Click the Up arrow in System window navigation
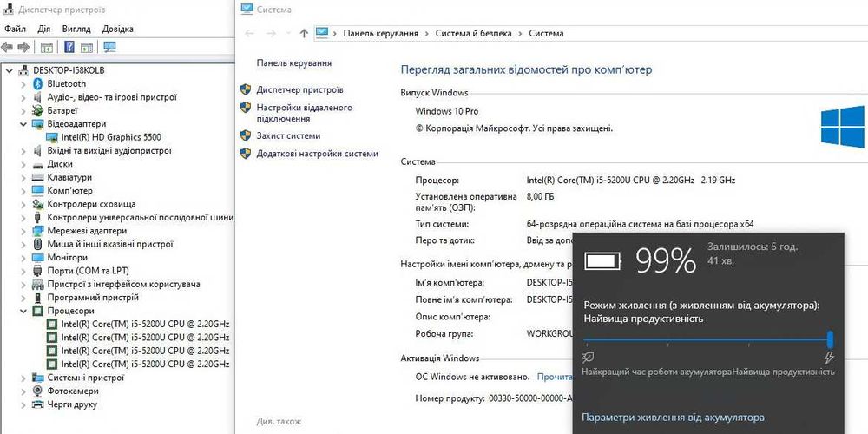868x434 pixels. tap(303, 33)
